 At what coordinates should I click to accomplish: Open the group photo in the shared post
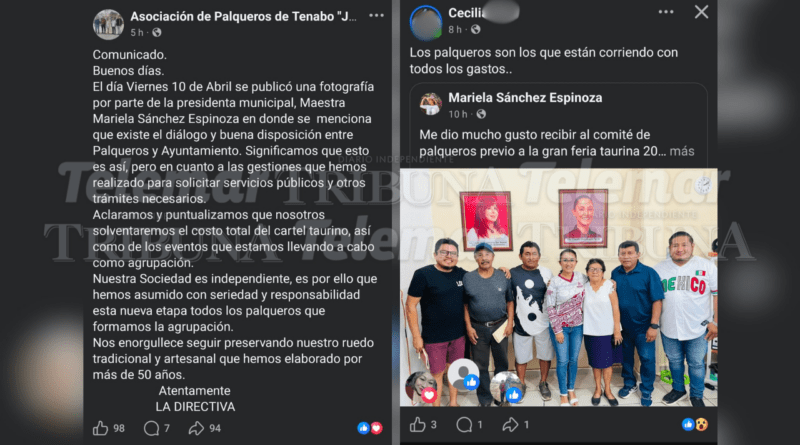[559, 287]
